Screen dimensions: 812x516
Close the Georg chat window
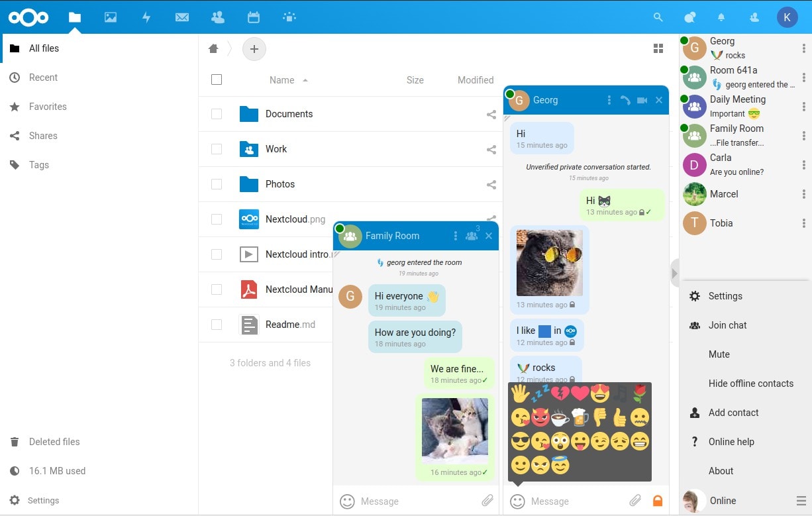[x=659, y=100]
